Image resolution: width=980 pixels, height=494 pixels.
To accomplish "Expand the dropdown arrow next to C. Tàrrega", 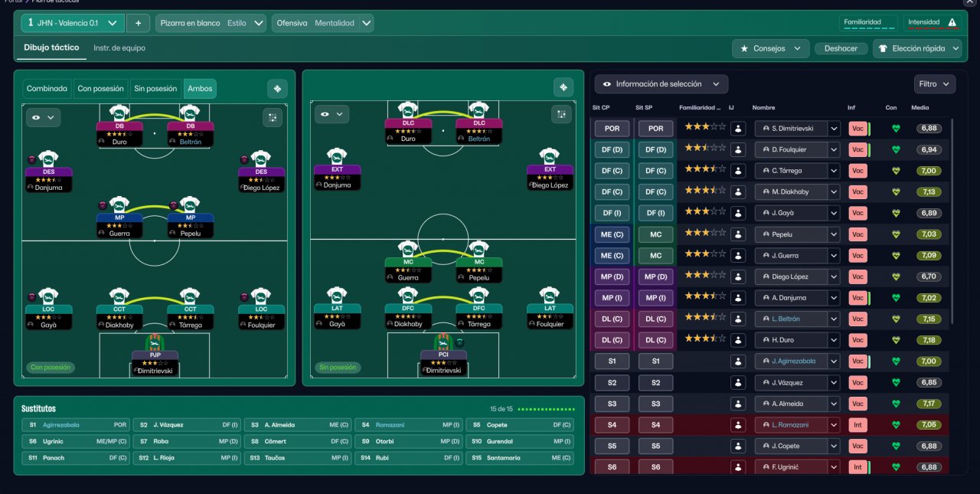I will (834, 171).
